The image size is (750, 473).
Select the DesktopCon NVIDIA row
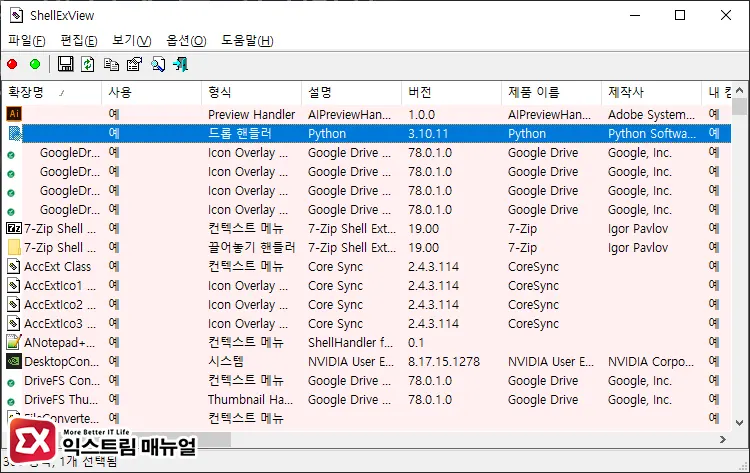pyautogui.click(x=60, y=361)
